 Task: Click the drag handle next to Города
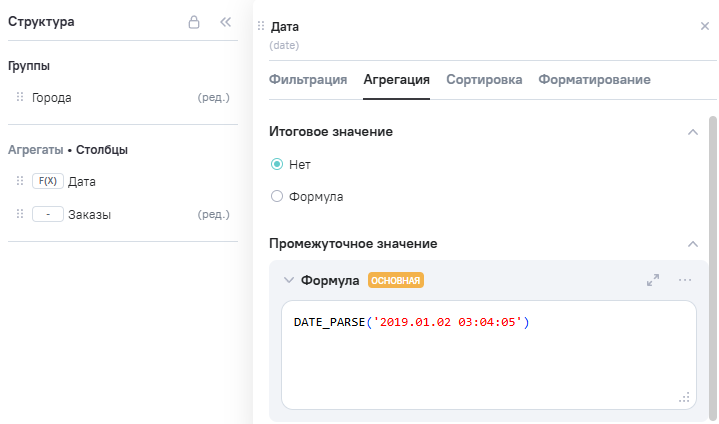click(19, 98)
